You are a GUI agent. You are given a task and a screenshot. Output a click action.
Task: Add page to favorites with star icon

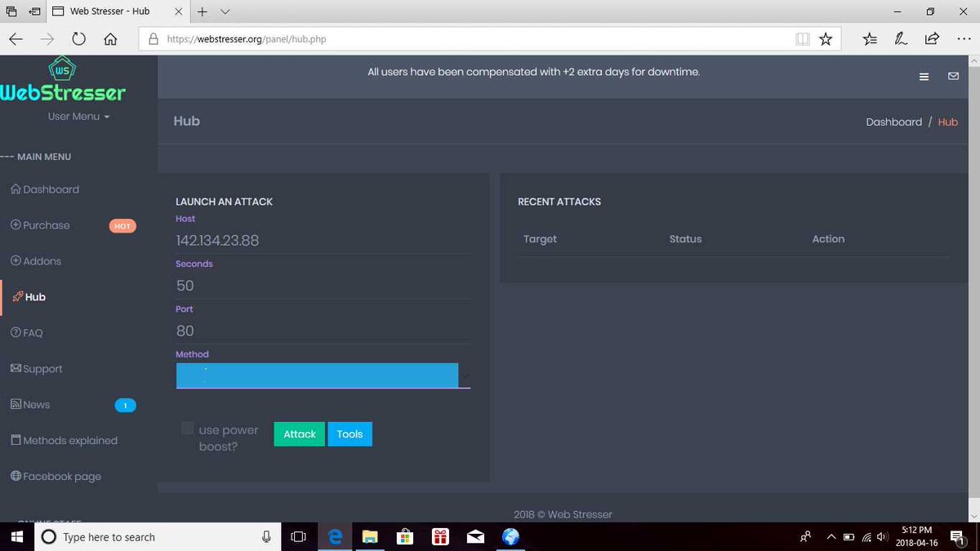coord(826,38)
